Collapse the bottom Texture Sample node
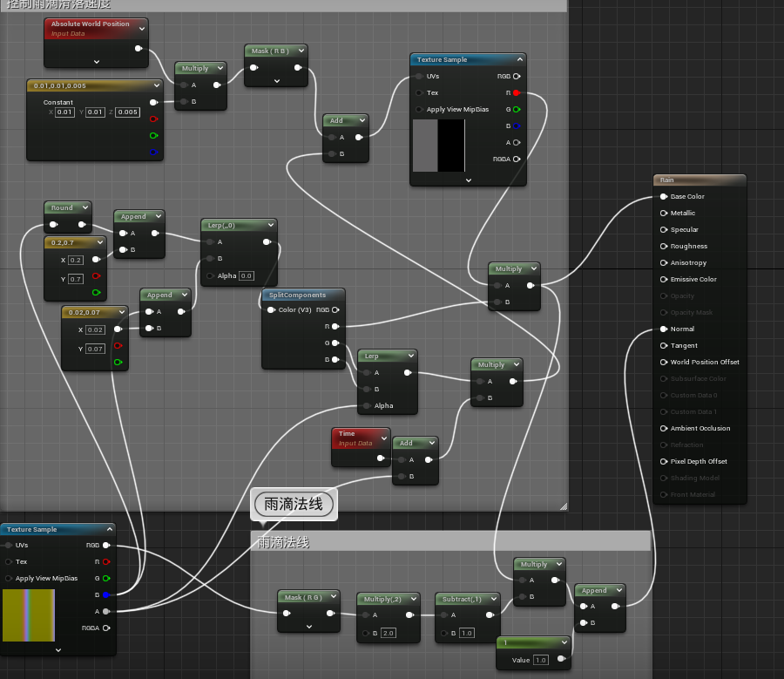784x679 pixels. pyautogui.click(x=110, y=529)
